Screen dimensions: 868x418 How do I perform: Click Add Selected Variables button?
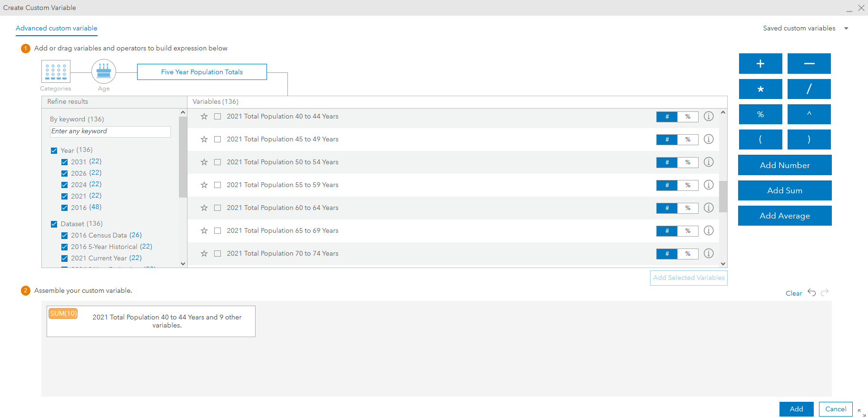tap(689, 278)
